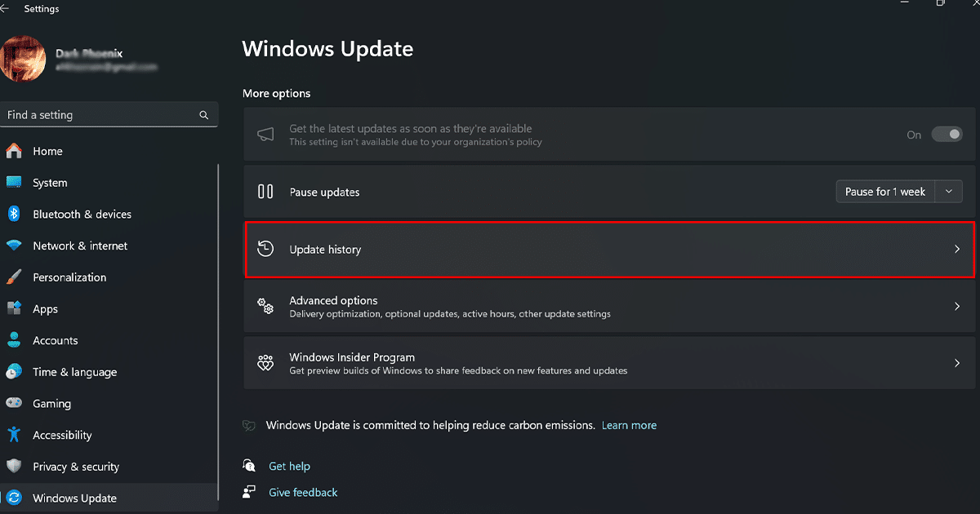Screen dimensions: 980x514
Task: Click the Gaming controller icon
Action: pyautogui.click(x=14, y=403)
